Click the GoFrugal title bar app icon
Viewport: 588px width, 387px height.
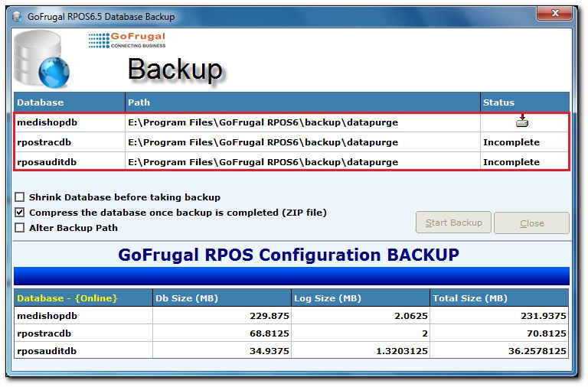17,17
